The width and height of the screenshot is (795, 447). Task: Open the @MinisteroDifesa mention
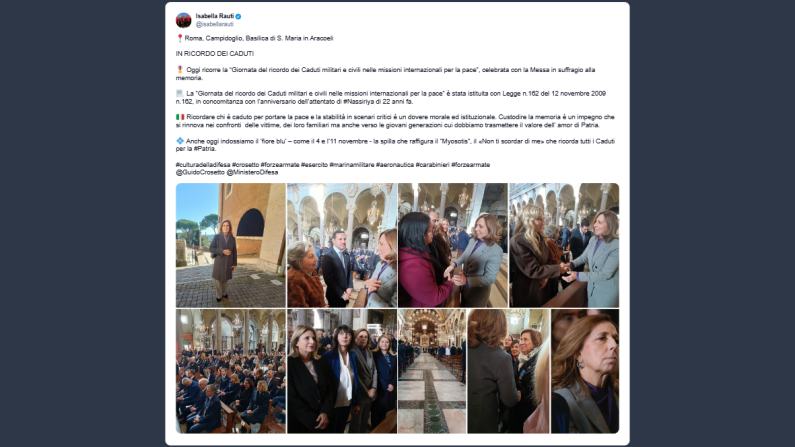[252, 172]
